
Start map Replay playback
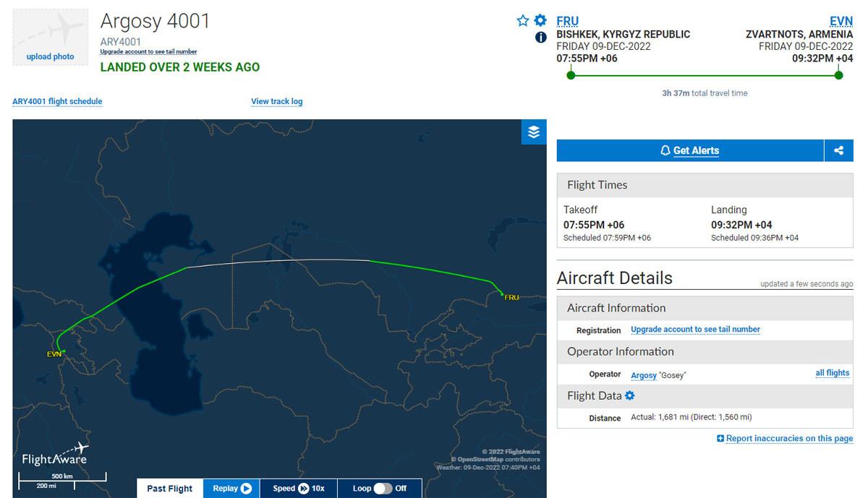coord(231,489)
